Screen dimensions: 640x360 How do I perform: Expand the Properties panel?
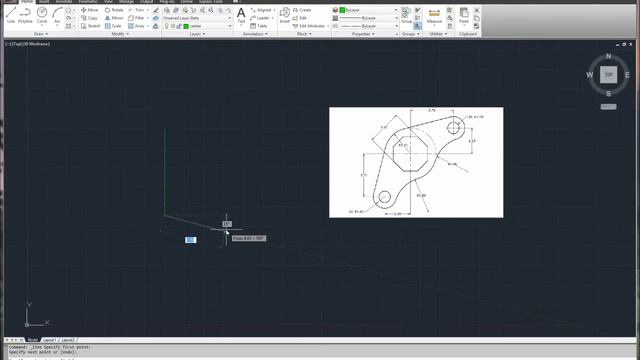[363, 34]
